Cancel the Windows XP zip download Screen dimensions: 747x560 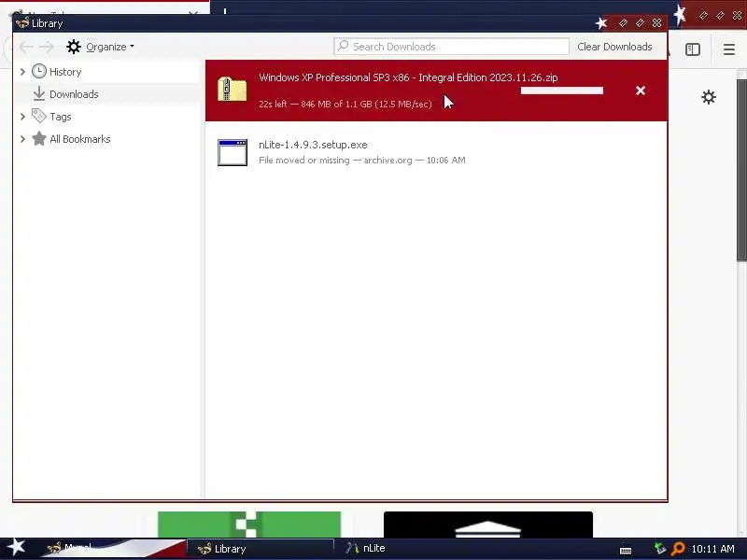[641, 91]
